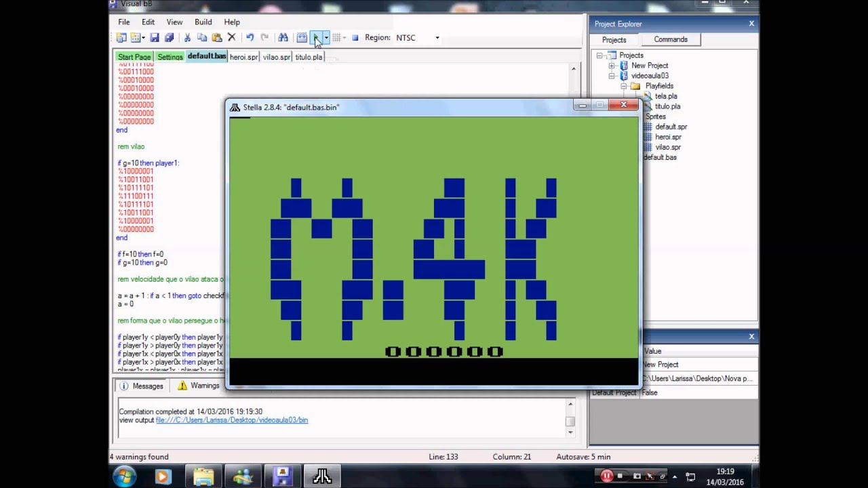Click the blue stop square icon
Image resolution: width=868 pixels, height=488 pixels.
tap(355, 38)
